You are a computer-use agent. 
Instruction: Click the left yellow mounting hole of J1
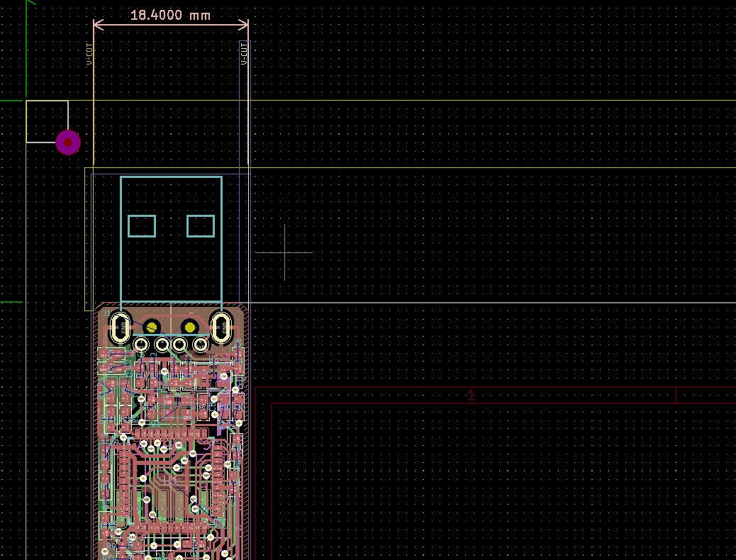point(151,327)
